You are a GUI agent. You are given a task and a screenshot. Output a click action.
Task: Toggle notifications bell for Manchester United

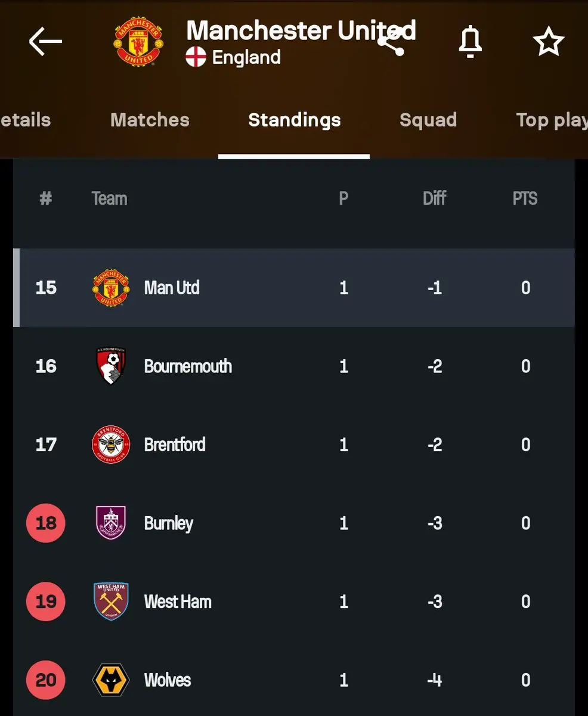point(470,42)
